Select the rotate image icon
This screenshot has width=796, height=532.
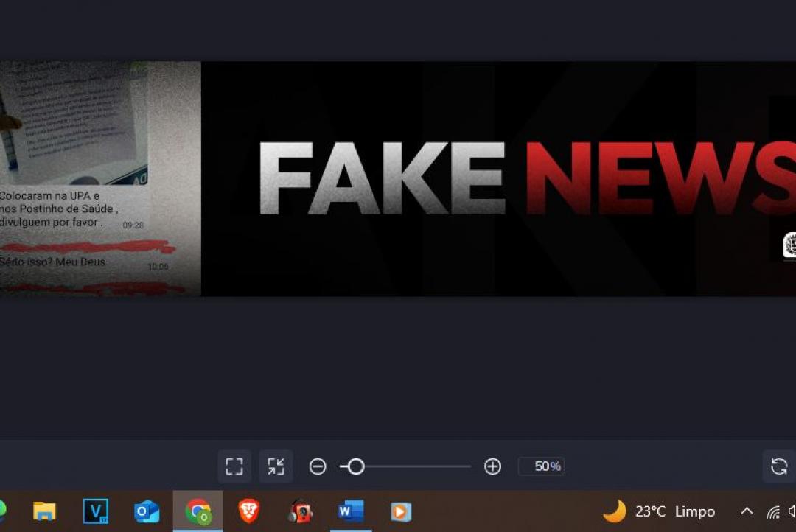779,466
